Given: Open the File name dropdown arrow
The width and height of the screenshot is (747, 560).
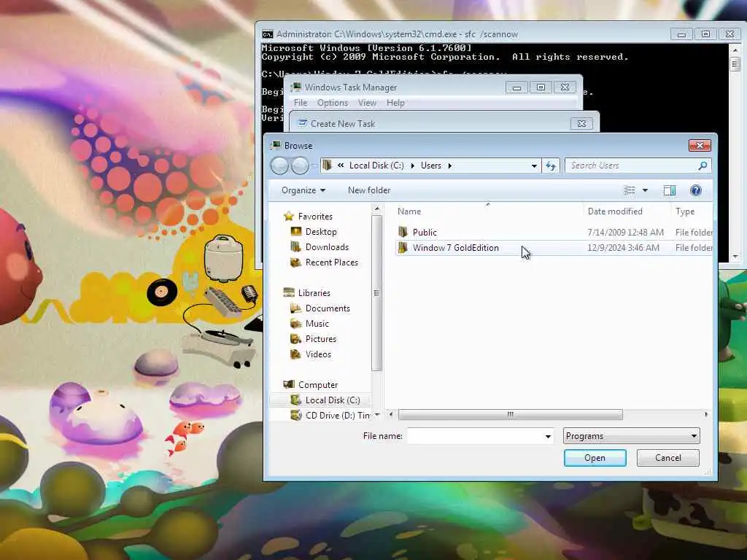Looking at the screenshot, I should [548, 436].
